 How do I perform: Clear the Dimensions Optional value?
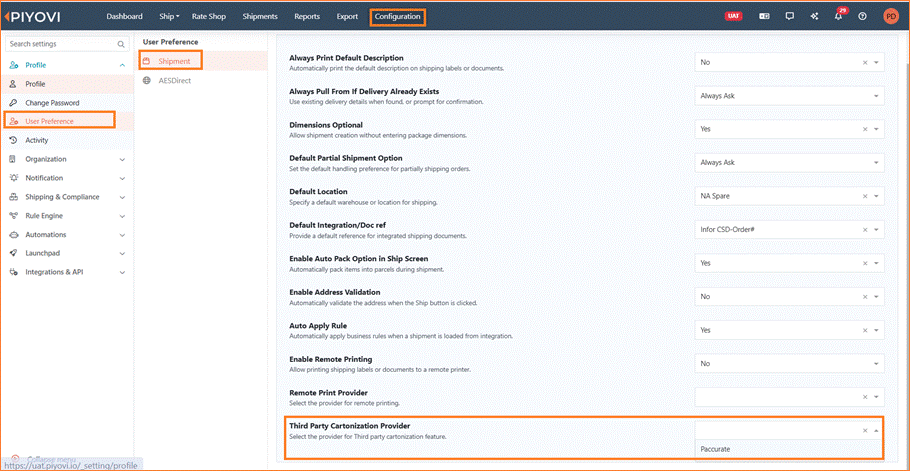tap(865, 129)
